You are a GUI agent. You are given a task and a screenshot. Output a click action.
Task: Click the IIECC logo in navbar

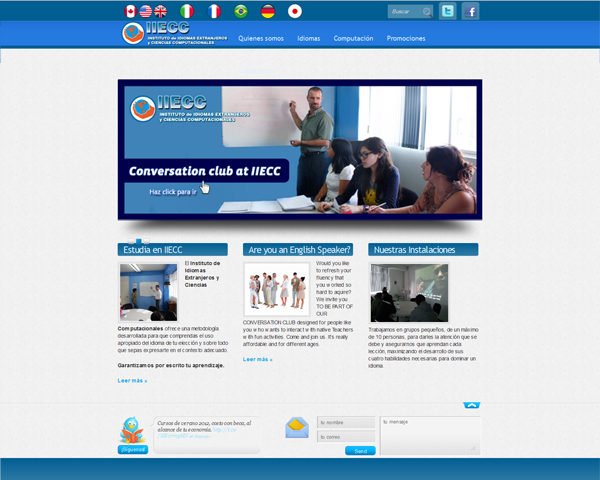tap(170, 34)
